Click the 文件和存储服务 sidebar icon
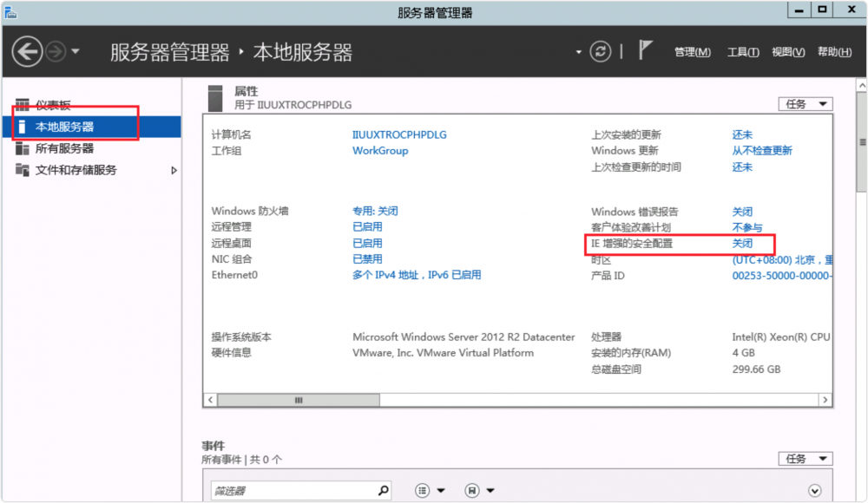 pyautogui.click(x=23, y=170)
